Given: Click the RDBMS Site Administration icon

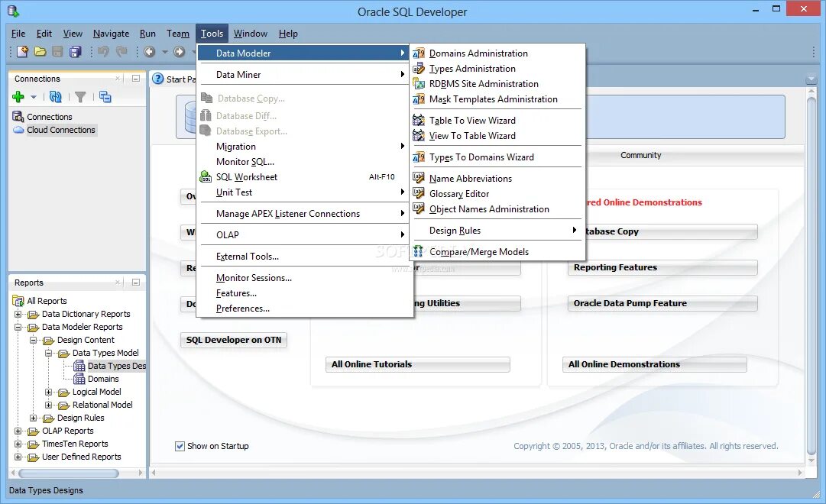Looking at the screenshot, I should pyautogui.click(x=419, y=84).
